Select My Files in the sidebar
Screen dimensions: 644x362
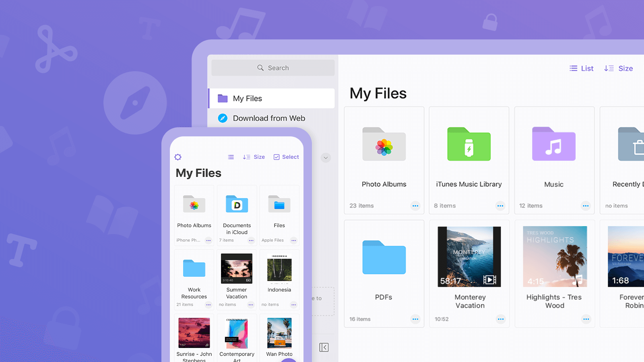(271, 99)
